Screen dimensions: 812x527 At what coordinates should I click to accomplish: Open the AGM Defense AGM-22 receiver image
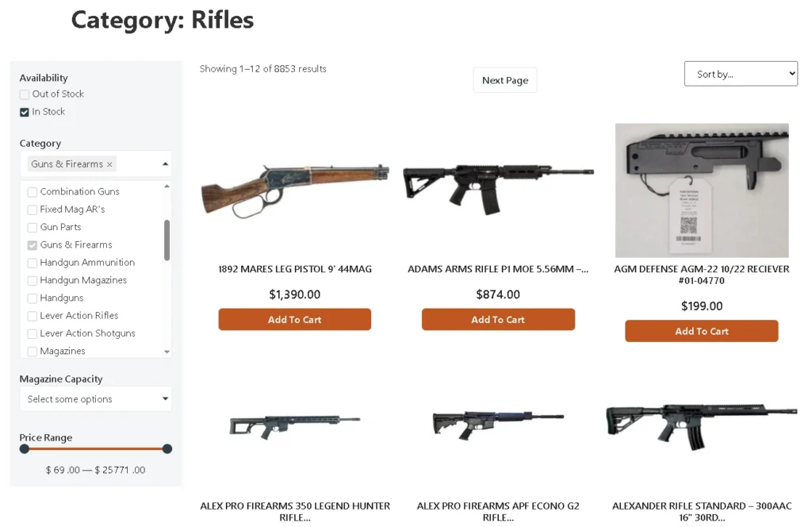point(702,190)
